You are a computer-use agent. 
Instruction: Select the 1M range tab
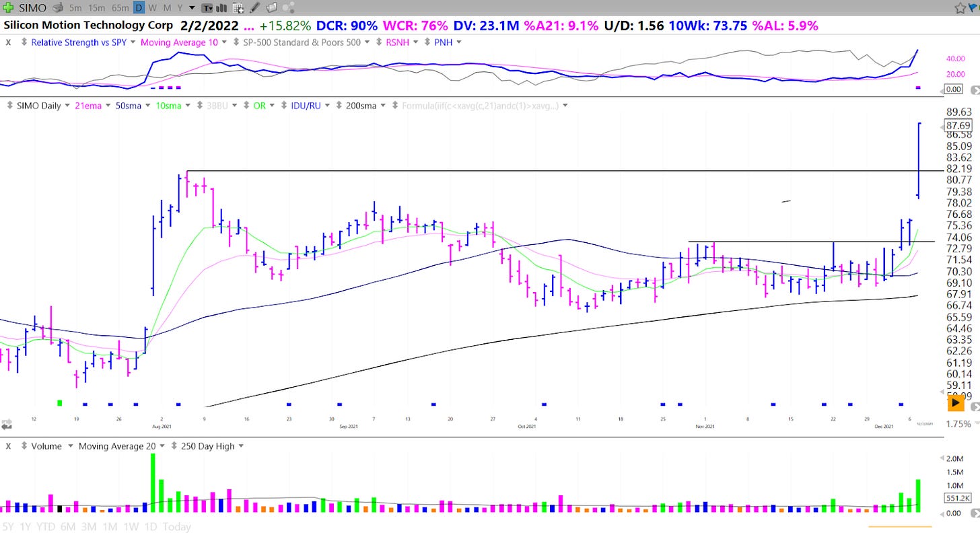click(110, 527)
